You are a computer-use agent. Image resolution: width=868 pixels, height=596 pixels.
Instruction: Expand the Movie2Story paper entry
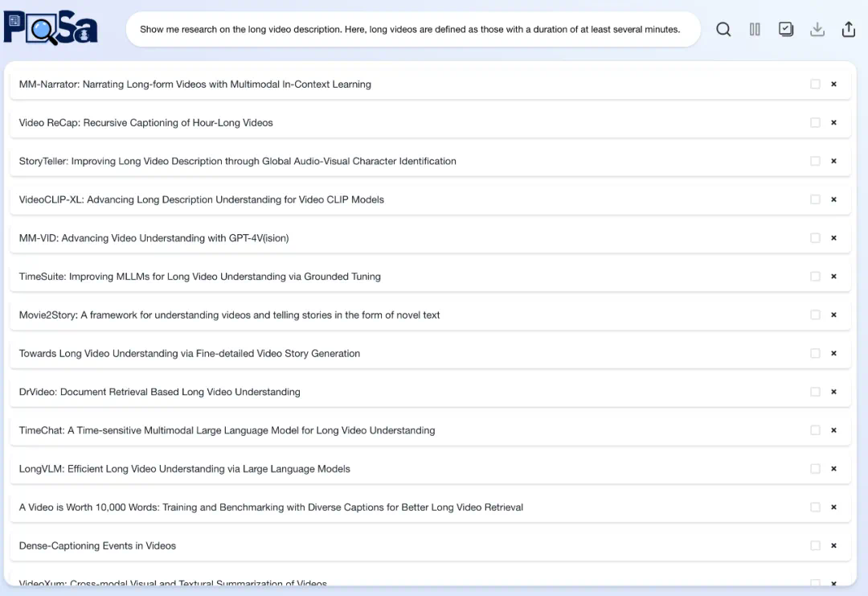[x=229, y=315]
